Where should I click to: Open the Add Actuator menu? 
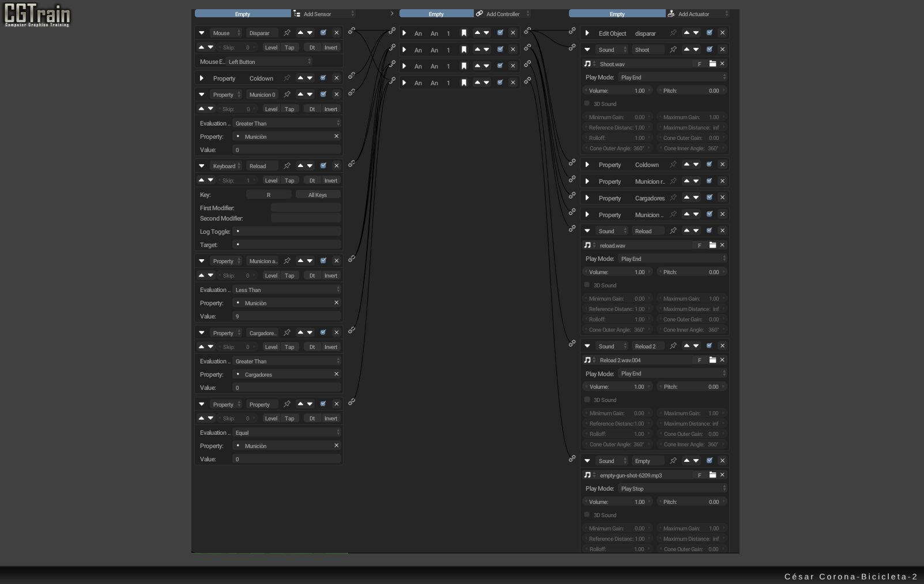pyautogui.click(x=697, y=14)
